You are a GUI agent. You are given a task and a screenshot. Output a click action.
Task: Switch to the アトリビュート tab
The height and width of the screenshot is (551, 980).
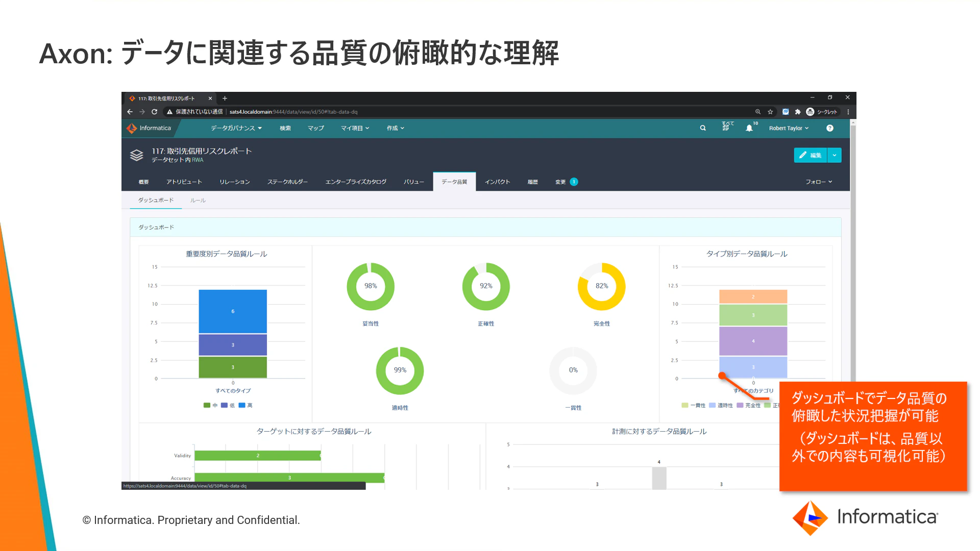184,182
